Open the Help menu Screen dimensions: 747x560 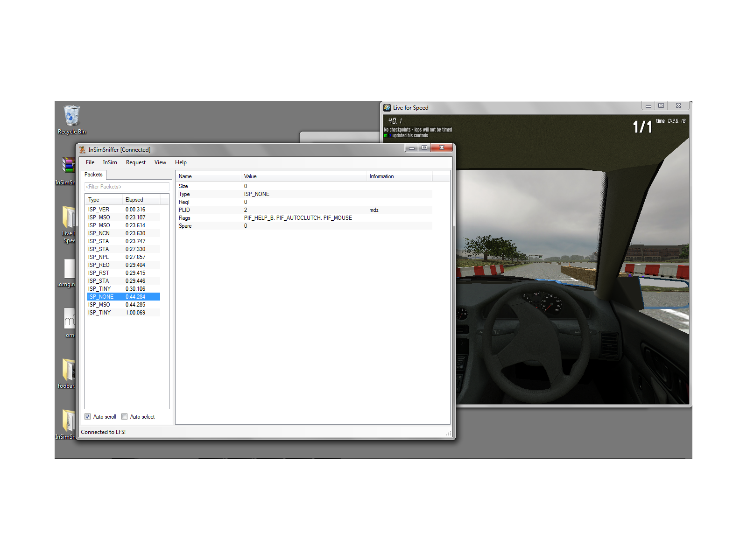(181, 162)
